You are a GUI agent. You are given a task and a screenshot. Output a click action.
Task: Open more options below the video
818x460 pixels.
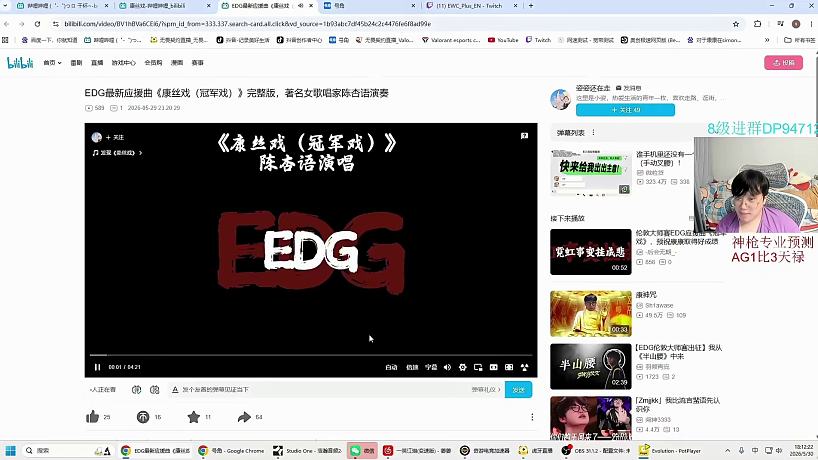click(532, 417)
